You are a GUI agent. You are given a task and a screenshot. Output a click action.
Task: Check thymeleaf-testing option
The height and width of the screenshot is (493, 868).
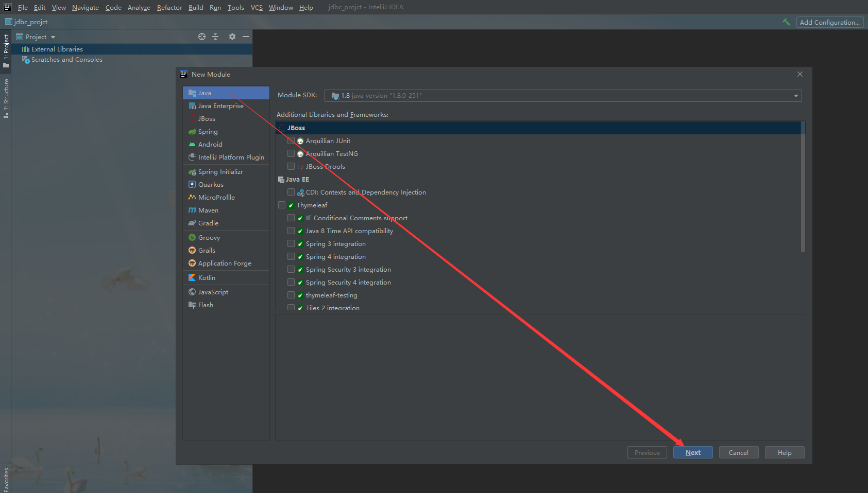(291, 295)
